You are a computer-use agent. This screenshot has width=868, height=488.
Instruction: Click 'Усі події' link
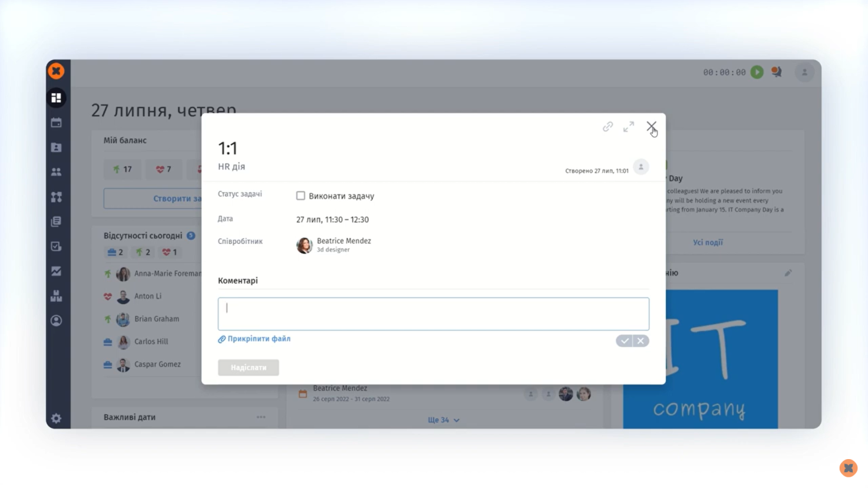coord(708,242)
